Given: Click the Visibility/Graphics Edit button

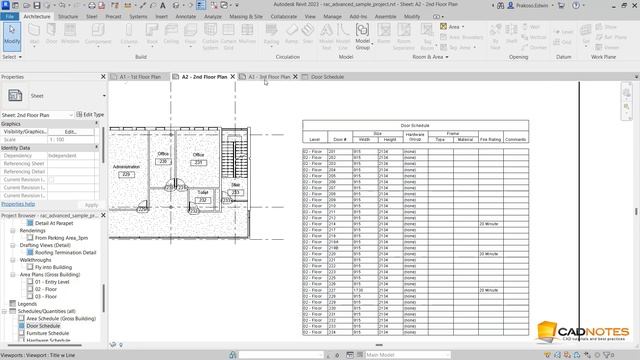Looking at the screenshot, I should 71,132.
